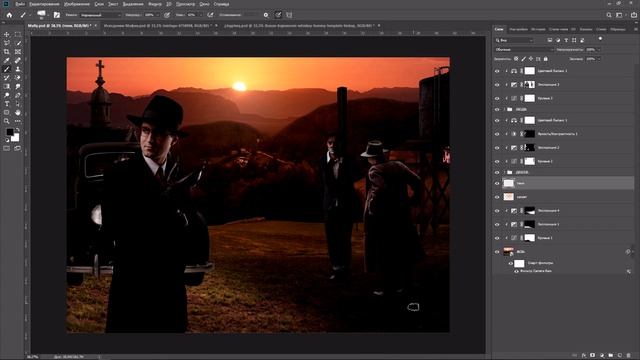Filter layers by type (T) icon

click(566, 40)
